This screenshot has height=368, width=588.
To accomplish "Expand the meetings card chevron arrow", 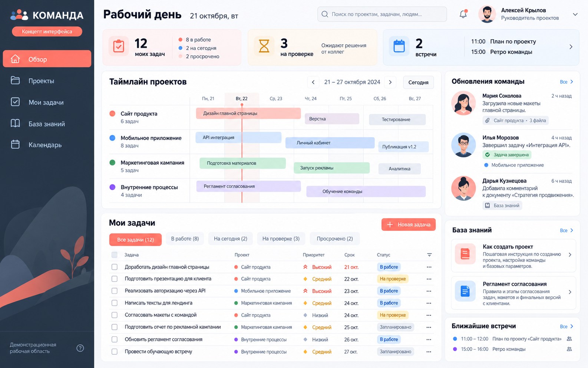I will tap(571, 47).
